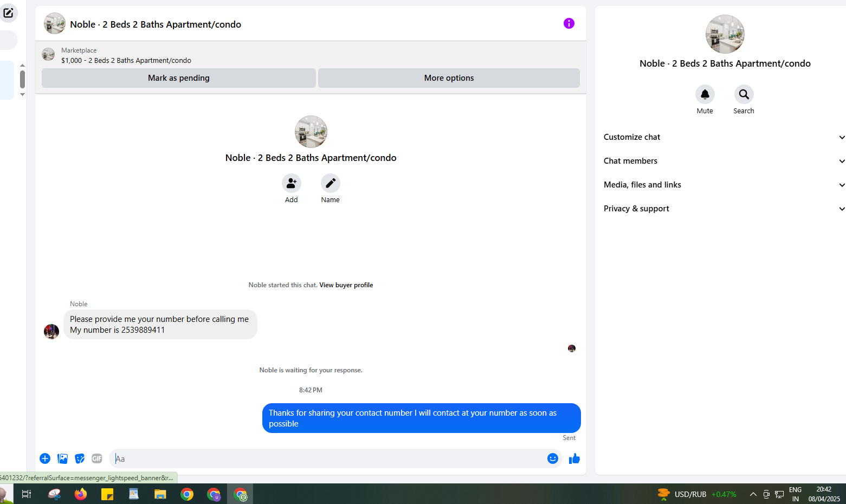This screenshot has height=504, width=846.
Task: Open the View buyer profile link
Action: point(346,285)
